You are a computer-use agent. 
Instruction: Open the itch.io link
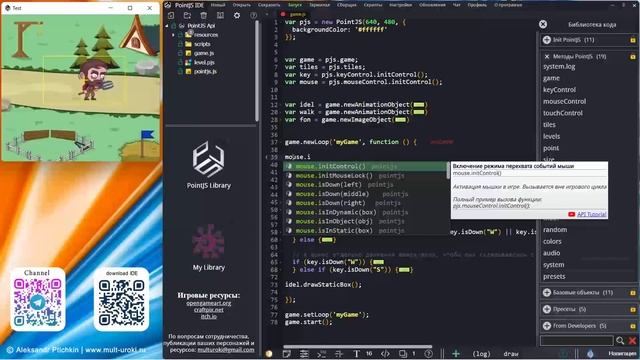(x=209, y=316)
